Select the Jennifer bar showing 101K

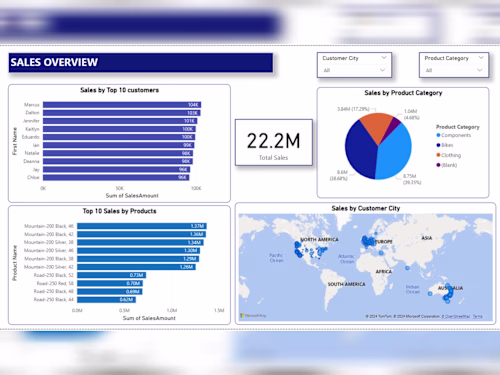pos(120,121)
